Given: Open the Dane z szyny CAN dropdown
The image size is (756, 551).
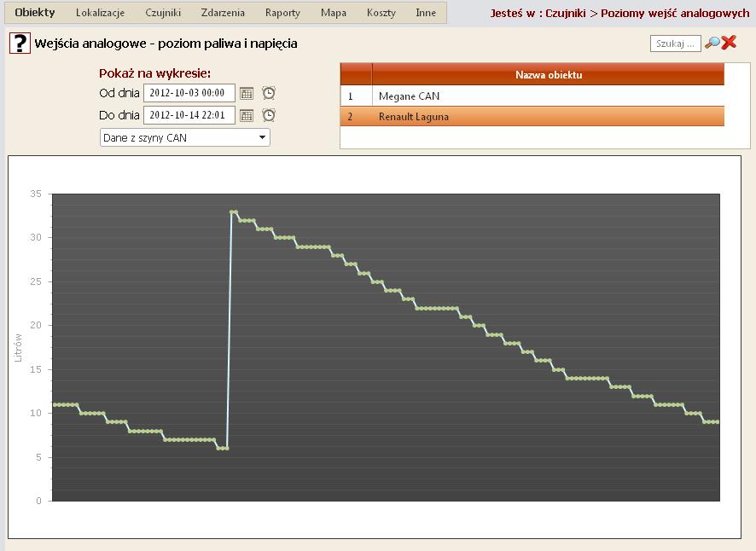Looking at the screenshot, I should tap(184, 137).
